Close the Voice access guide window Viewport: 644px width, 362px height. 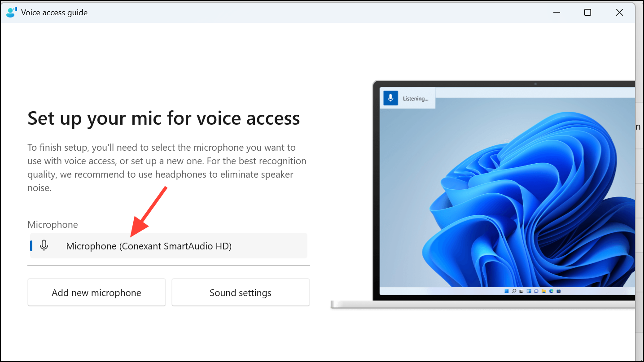pos(619,13)
